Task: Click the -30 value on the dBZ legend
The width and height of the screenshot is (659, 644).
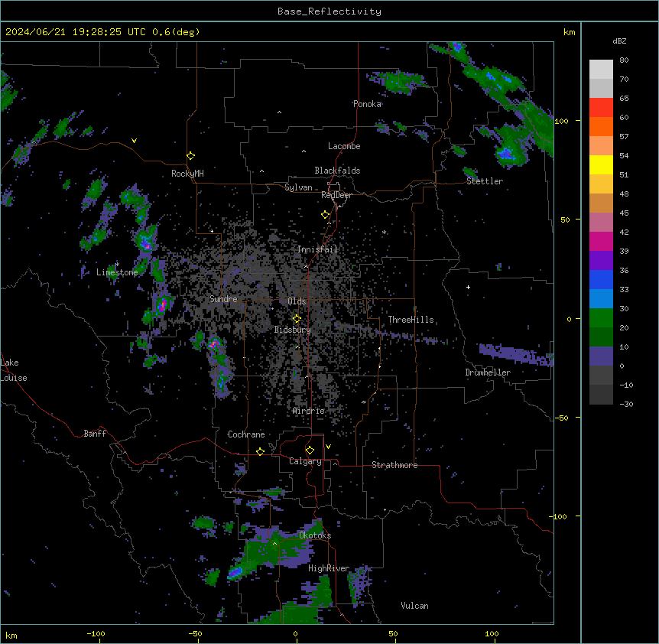Action: [x=626, y=404]
